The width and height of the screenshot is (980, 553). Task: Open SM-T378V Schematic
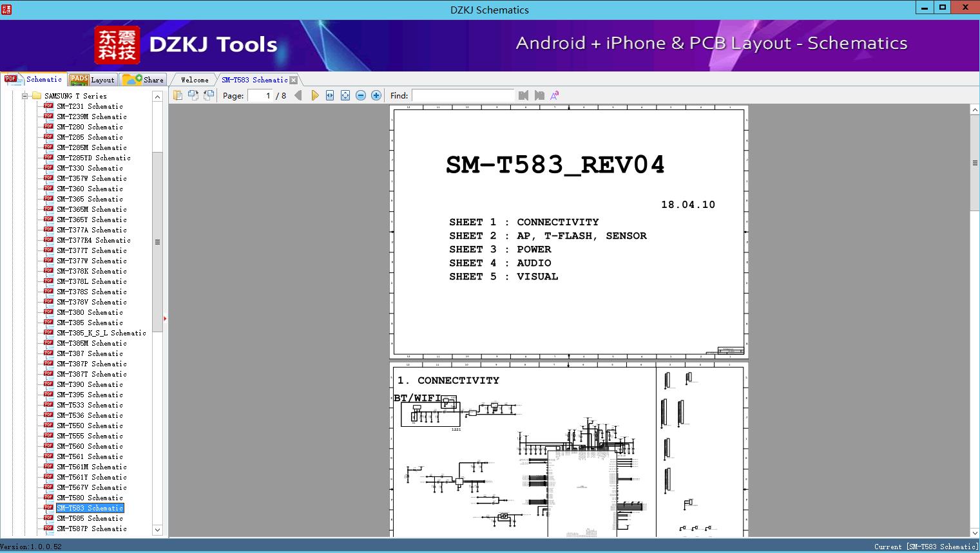[x=91, y=302]
